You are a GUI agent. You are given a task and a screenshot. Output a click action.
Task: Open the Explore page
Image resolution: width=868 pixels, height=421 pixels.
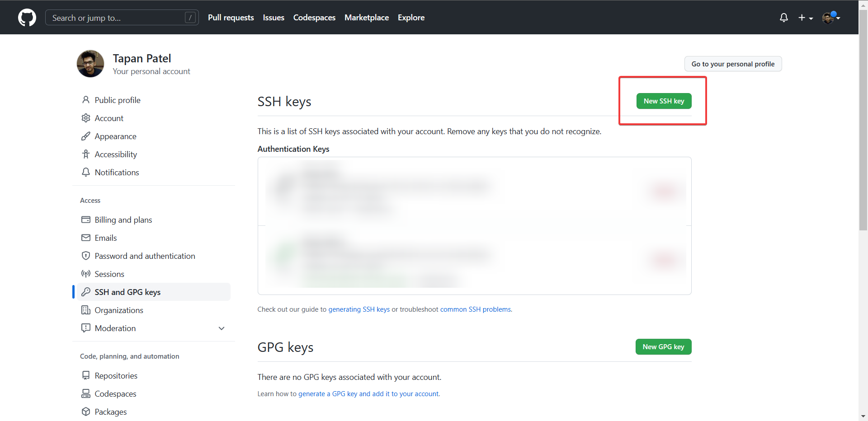tap(411, 18)
